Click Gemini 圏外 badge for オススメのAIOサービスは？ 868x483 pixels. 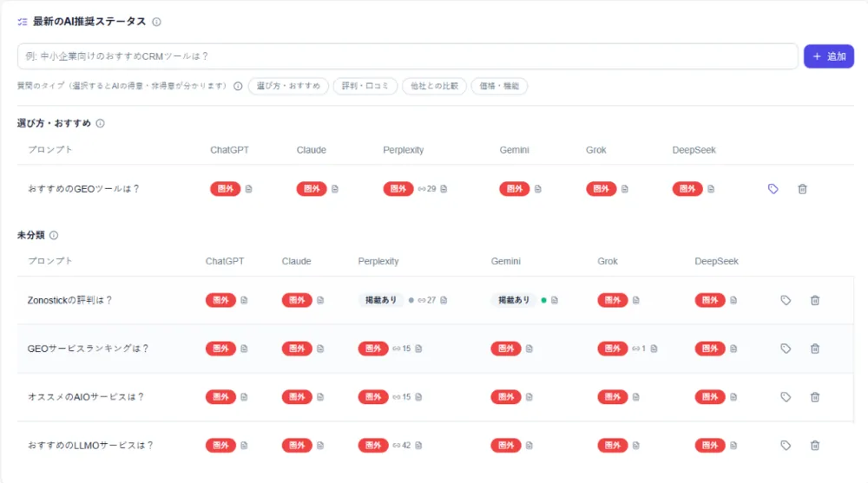[506, 396]
